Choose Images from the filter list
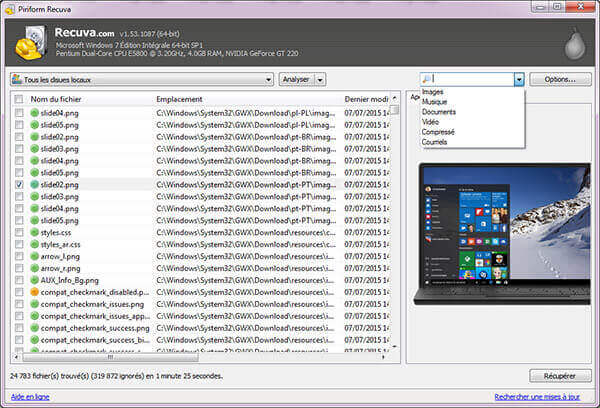The width and height of the screenshot is (600, 408). click(x=434, y=92)
